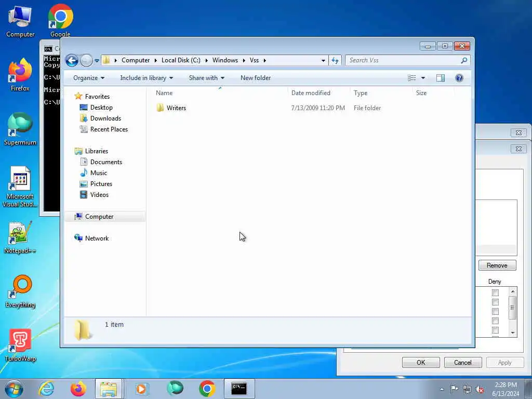Tick first Deny checkbox in permissions dialog
This screenshot has height=399, width=532.
pos(495,292)
